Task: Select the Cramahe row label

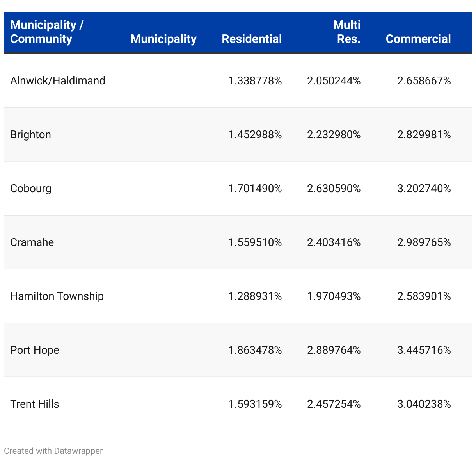Action: [x=32, y=242]
